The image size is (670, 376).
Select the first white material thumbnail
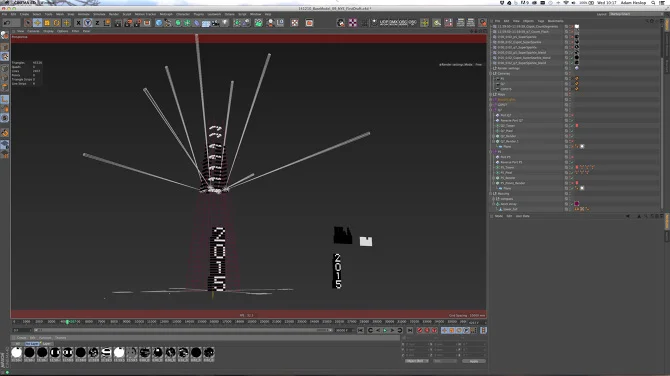coord(17,352)
